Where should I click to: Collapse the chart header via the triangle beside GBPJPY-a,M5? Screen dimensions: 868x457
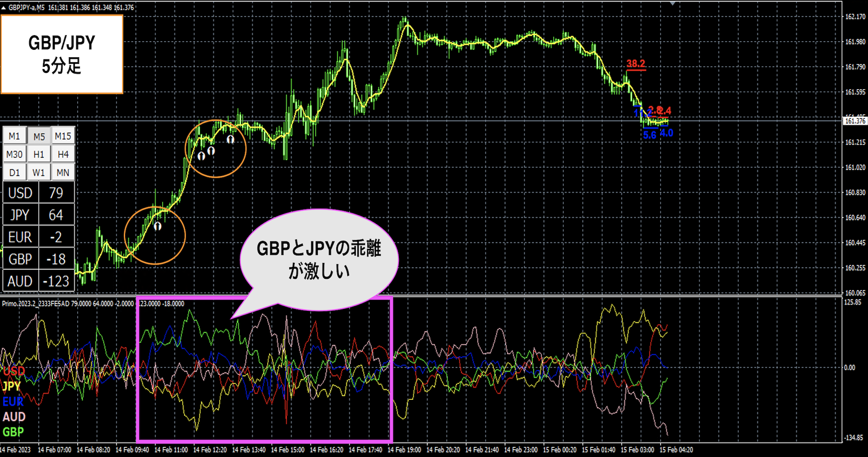click(4, 7)
